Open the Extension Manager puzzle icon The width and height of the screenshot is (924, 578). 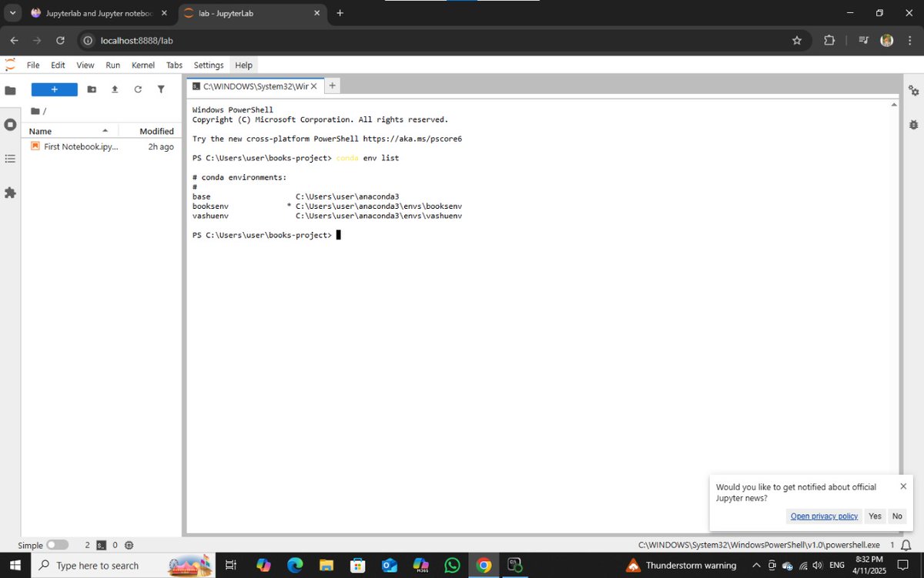tap(10, 193)
